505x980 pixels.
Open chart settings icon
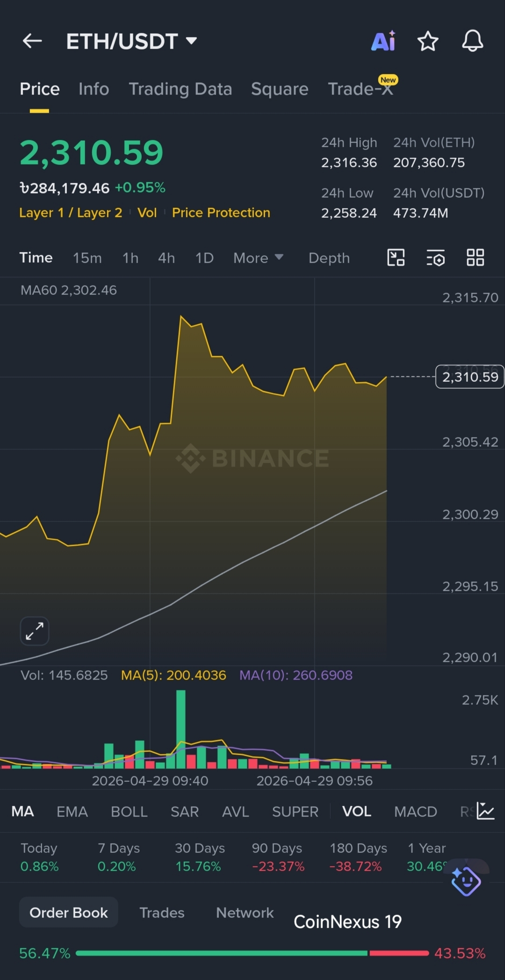click(435, 258)
